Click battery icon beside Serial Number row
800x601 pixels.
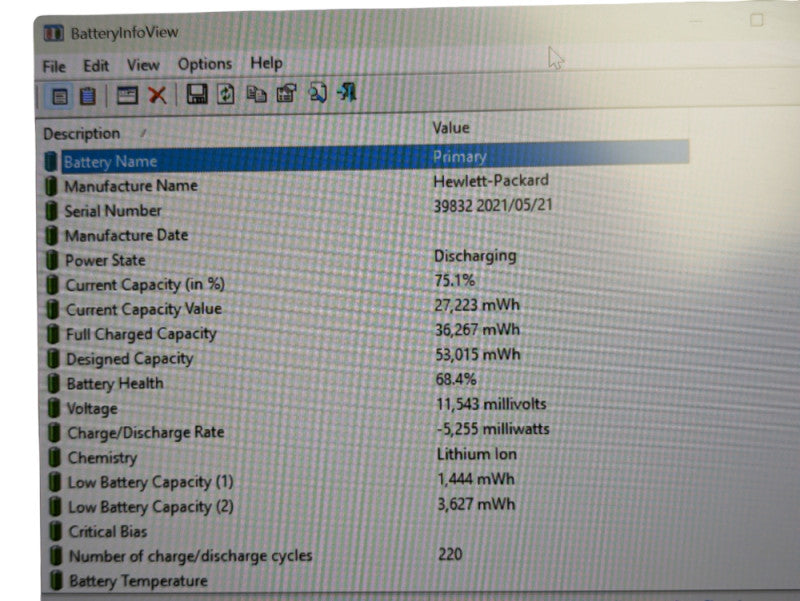click(51, 211)
